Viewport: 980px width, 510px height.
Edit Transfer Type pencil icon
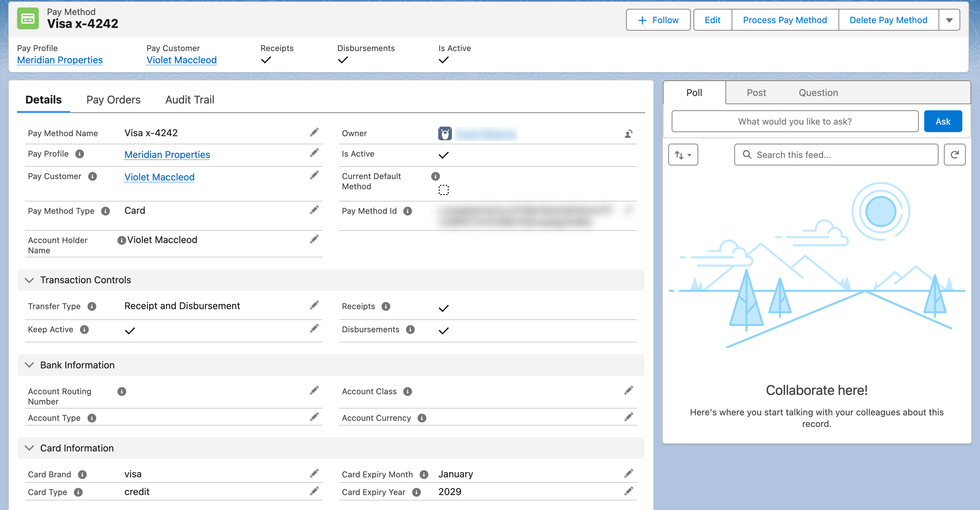point(314,305)
